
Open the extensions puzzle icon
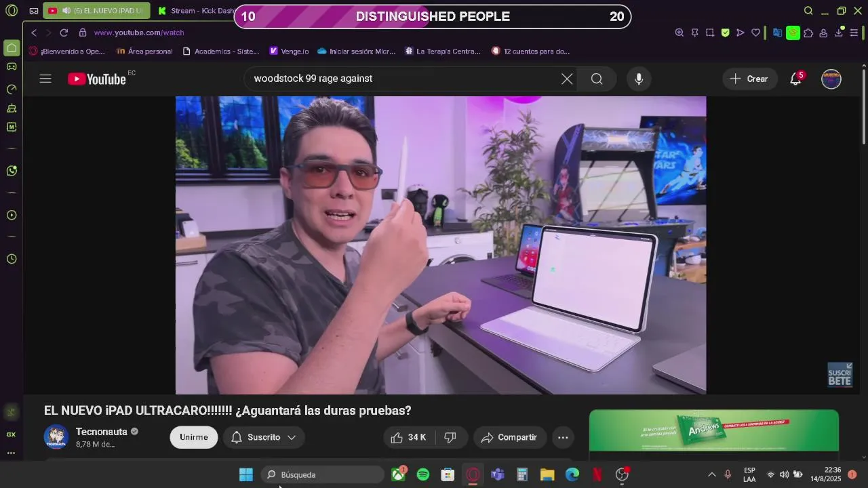pos(808,33)
